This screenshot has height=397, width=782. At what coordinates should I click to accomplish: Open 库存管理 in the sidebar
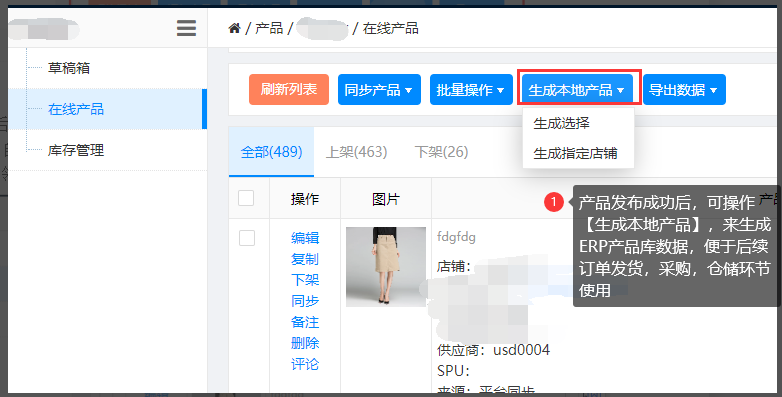pos(76,150)
